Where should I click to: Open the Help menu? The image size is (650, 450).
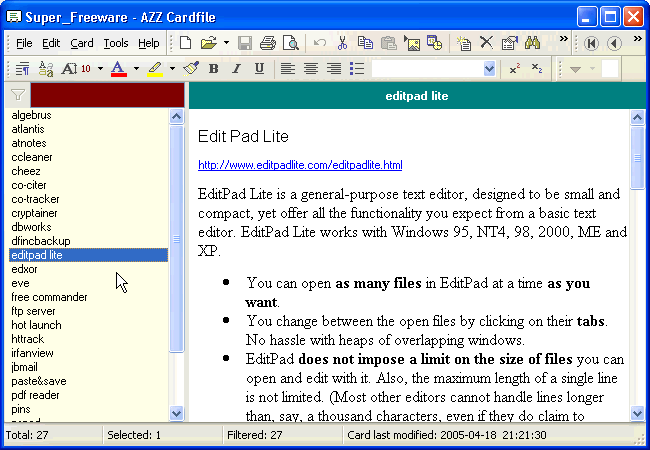(148, 43)
